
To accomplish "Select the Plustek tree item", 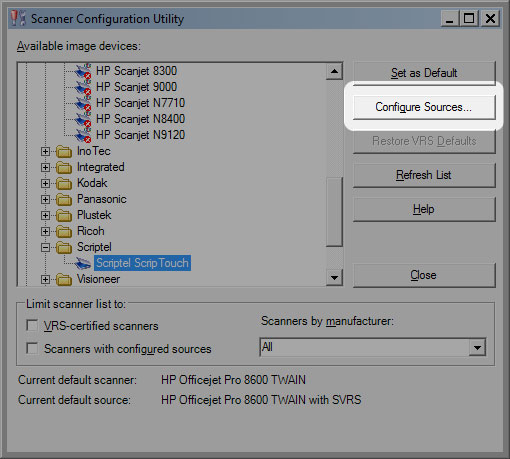I will click(x=94, y=215).
